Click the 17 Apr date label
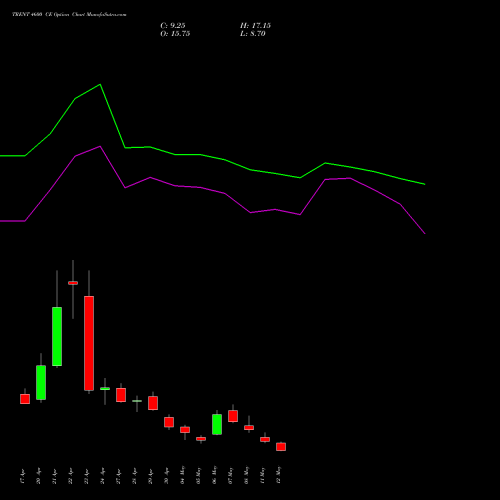 pos(22,476)
